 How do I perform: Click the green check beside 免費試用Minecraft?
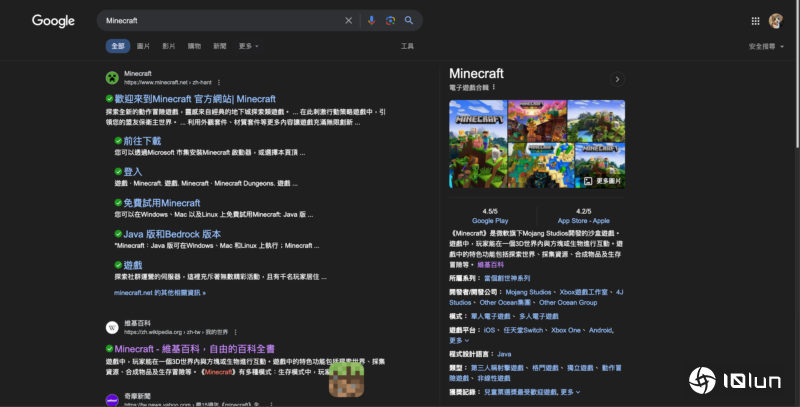[x=118, y=203]
